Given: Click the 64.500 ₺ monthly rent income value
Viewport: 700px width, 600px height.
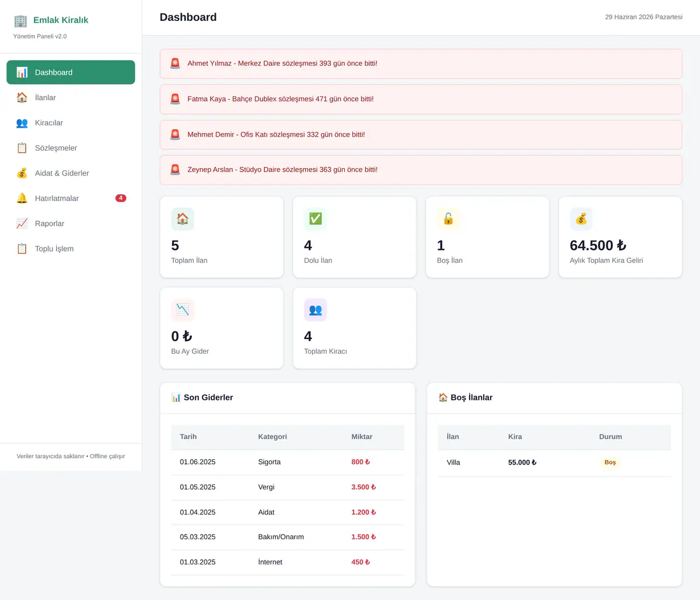Looking at the screenshot, I should (598, 246).
